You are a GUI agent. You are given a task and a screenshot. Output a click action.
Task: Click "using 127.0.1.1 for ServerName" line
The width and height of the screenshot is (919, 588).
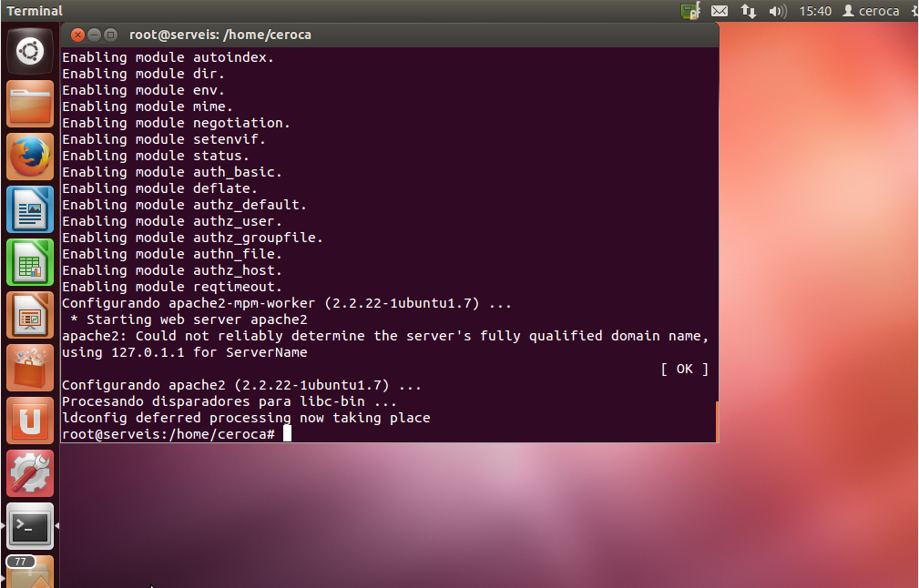[185, 352]
